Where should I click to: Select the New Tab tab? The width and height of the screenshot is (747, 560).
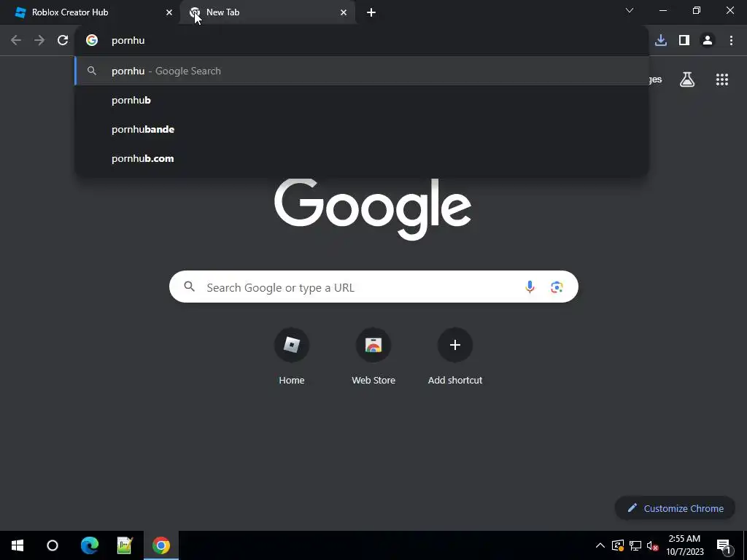point(268,12)
